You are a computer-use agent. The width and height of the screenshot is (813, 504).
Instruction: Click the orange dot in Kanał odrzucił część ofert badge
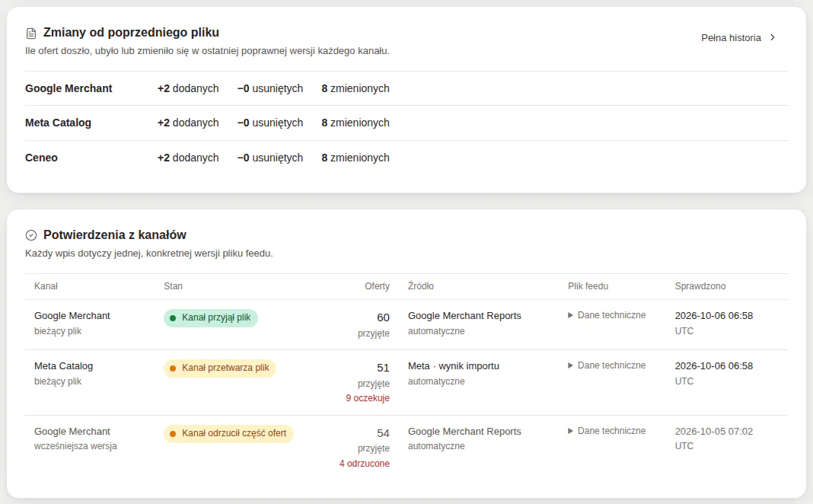point(173,433)
